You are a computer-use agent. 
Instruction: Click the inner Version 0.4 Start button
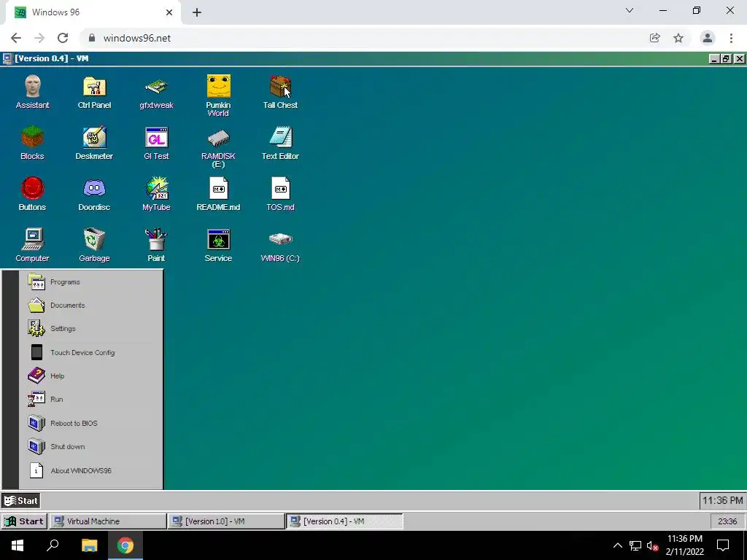click(x=21, y=500)
